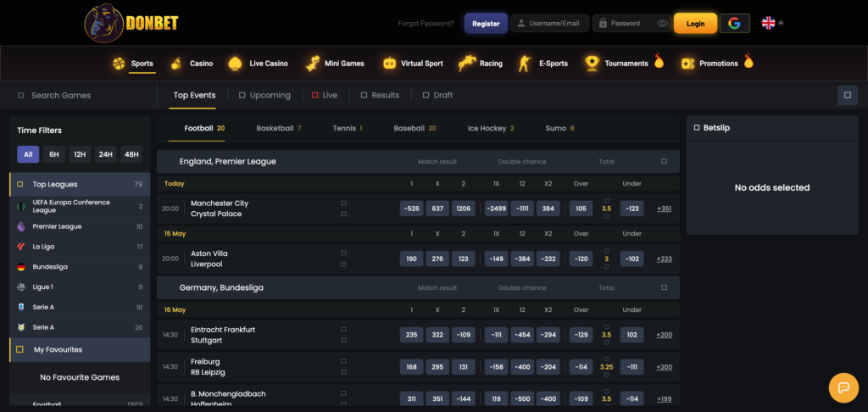Screen dimensions: 868x412
Task: Favourite Freiburg toggle
Action: pyautogui.click(x=344, y=362)
